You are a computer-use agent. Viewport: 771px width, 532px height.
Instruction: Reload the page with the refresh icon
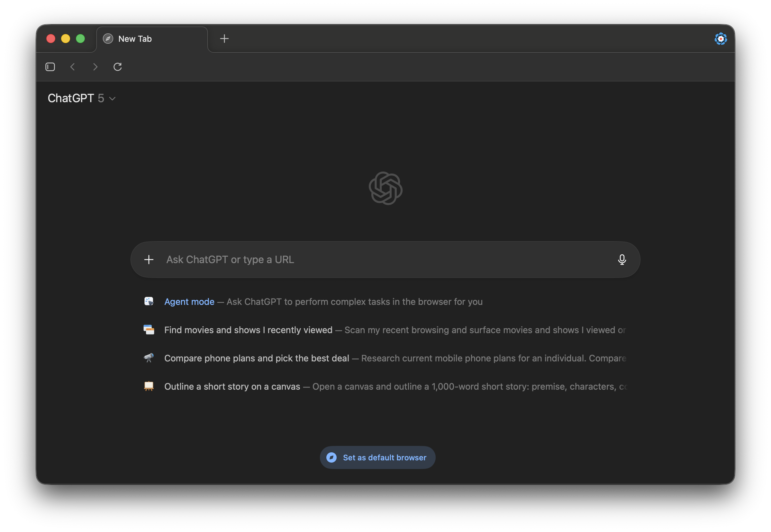point(117,67)
